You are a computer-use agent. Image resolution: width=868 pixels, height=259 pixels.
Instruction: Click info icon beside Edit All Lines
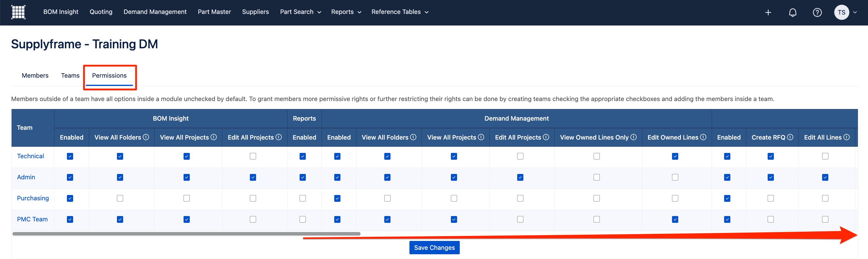point(846,137)
